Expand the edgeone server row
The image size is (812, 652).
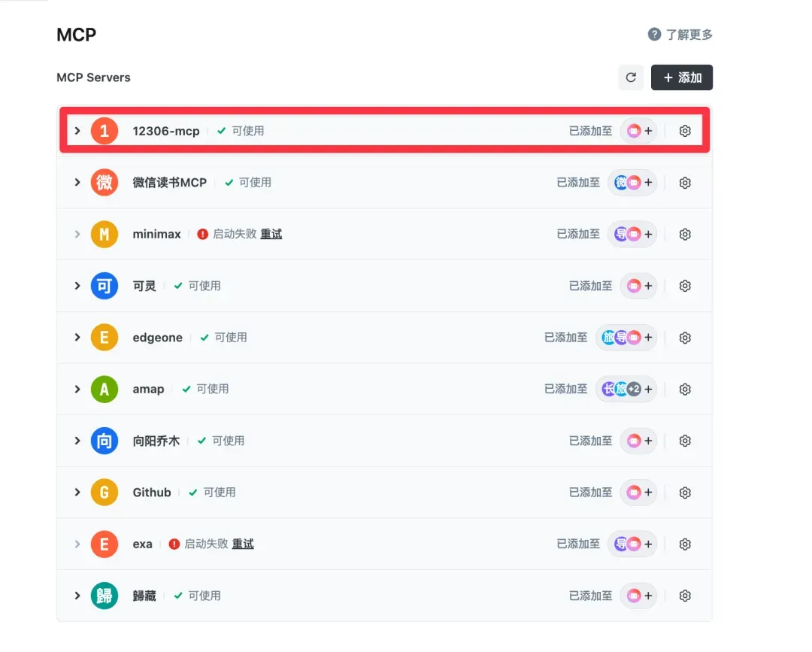click(x=77, y=337)
